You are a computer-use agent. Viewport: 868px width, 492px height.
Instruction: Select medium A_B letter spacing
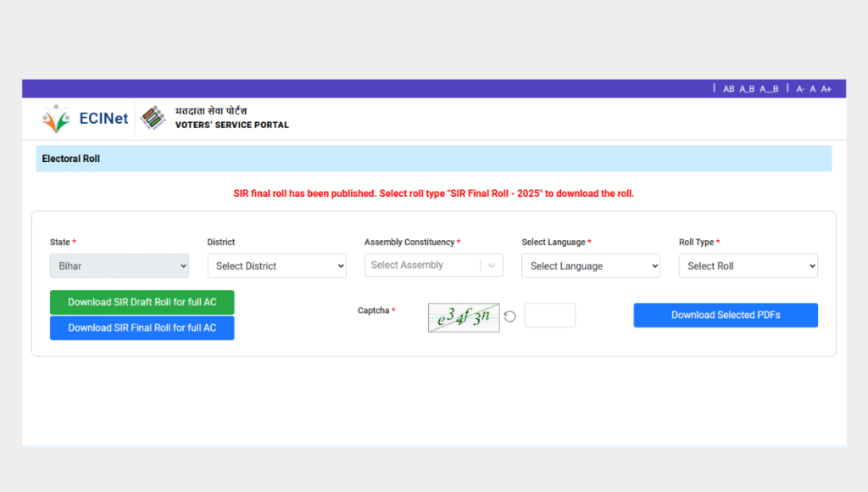click(747, 89)
